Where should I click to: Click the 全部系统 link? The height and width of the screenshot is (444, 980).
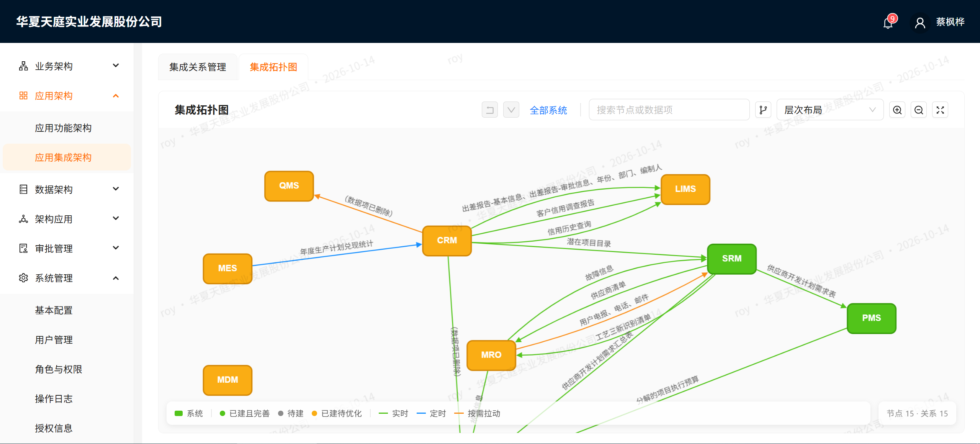tap(548, 110)
